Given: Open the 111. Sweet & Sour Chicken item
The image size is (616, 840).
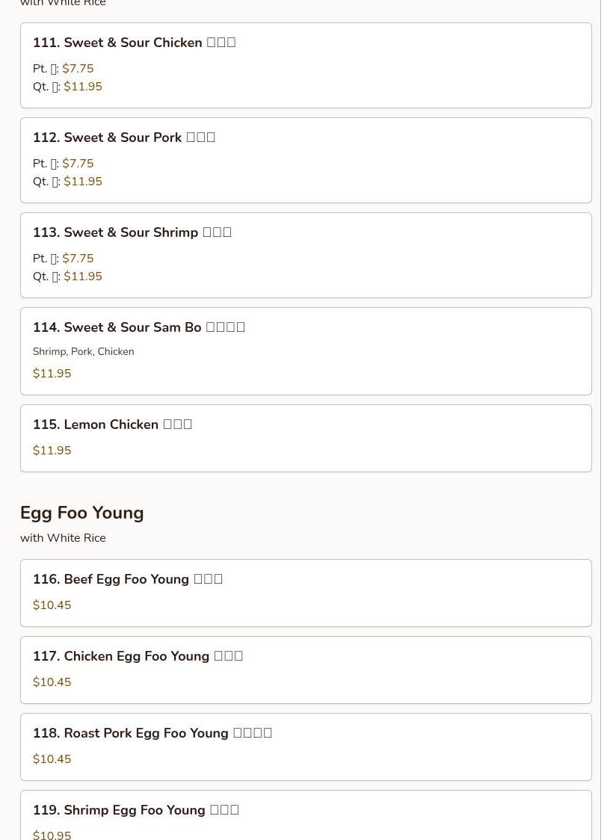Looking at the screenshot, I should [306, 65].
